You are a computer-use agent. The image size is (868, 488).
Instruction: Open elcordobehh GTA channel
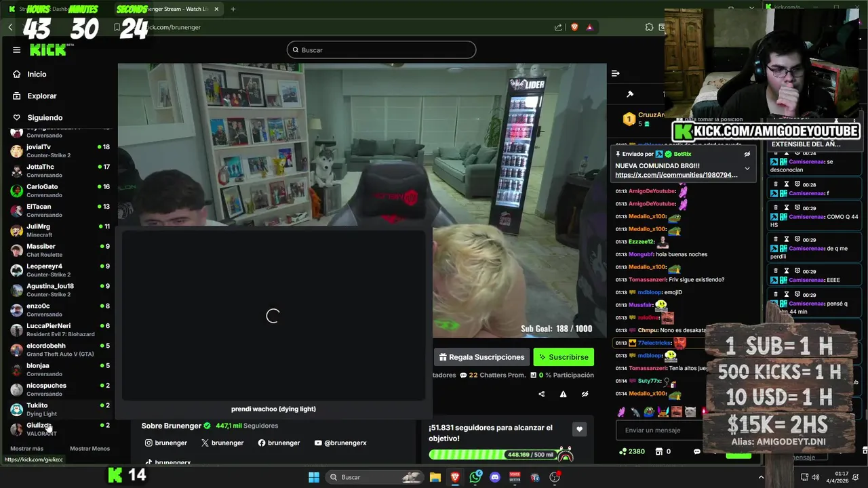click(x=60, y=350)
